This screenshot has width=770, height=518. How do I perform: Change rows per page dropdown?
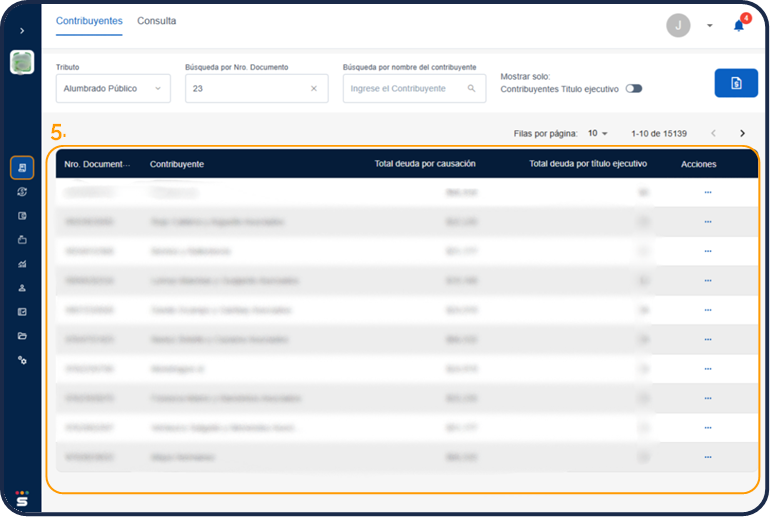pos(598,133)
